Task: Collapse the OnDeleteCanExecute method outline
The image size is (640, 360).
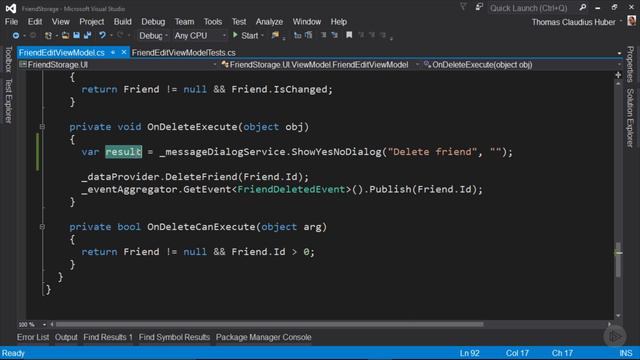Action: point(42,227)
